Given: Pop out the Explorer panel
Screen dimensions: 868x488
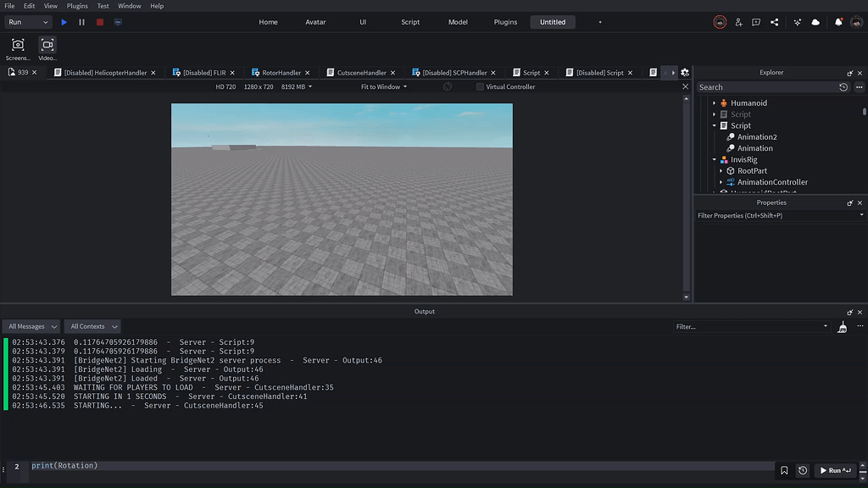Looking at the screenshot, I should click(849, 73).
